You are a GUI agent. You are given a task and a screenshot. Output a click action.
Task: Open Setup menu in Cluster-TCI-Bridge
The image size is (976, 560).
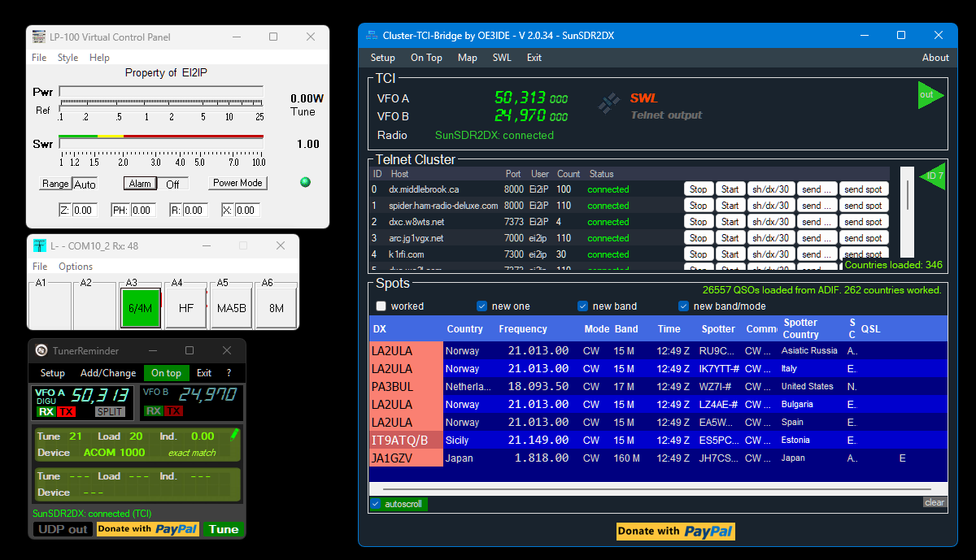tap(383, 58)
